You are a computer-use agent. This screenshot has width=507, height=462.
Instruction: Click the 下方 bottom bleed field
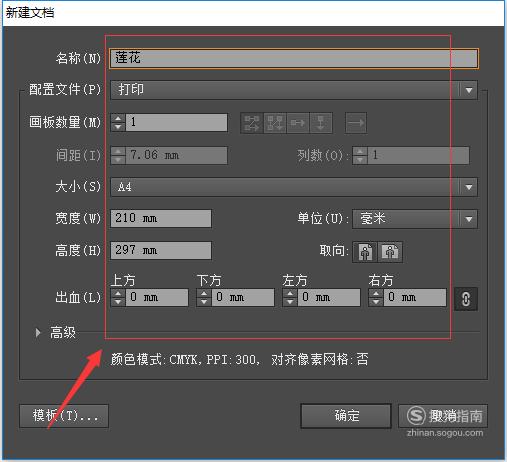[243, 297]
